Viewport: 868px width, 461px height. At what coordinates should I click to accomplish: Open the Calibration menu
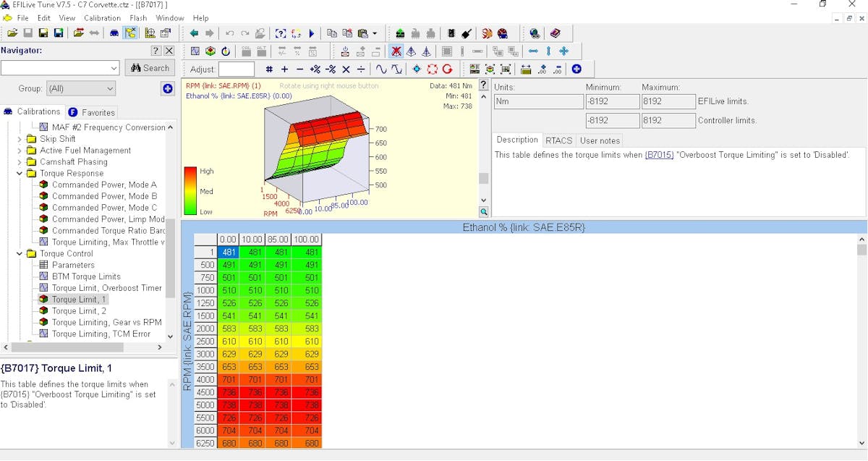102,18
